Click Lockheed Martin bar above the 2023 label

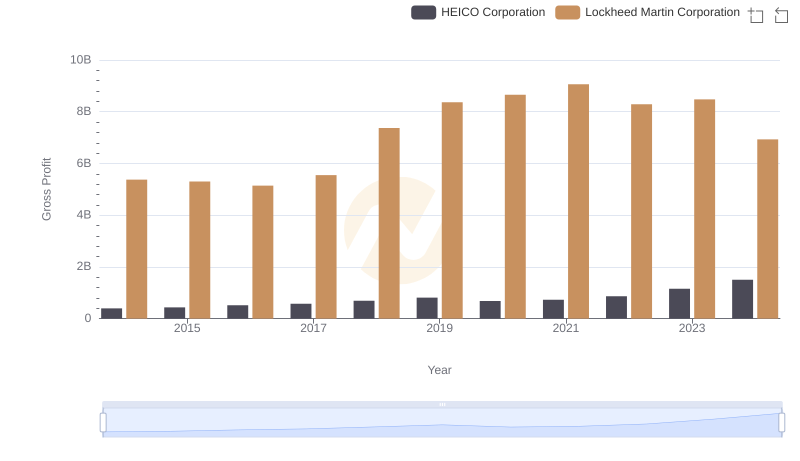point(705,209)
